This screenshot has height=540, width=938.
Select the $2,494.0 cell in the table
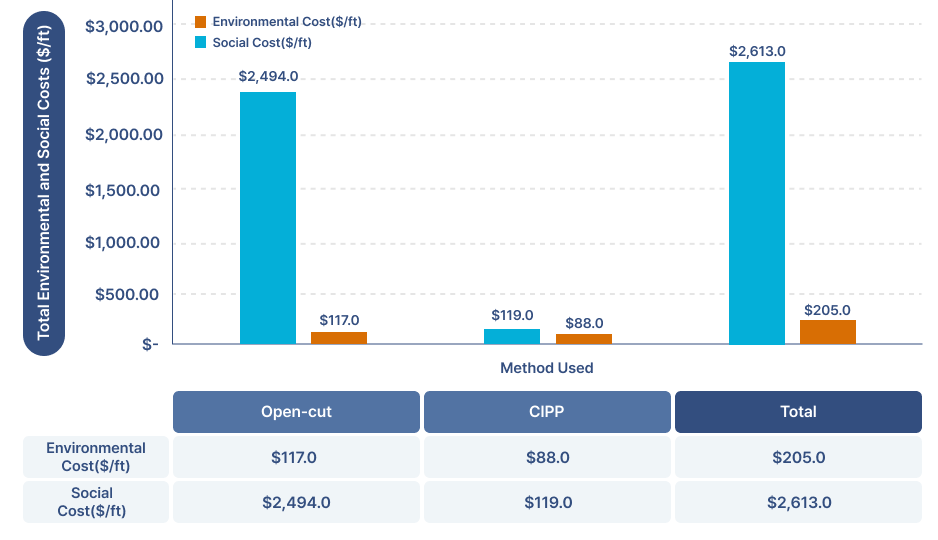click(x=296, y=502)
